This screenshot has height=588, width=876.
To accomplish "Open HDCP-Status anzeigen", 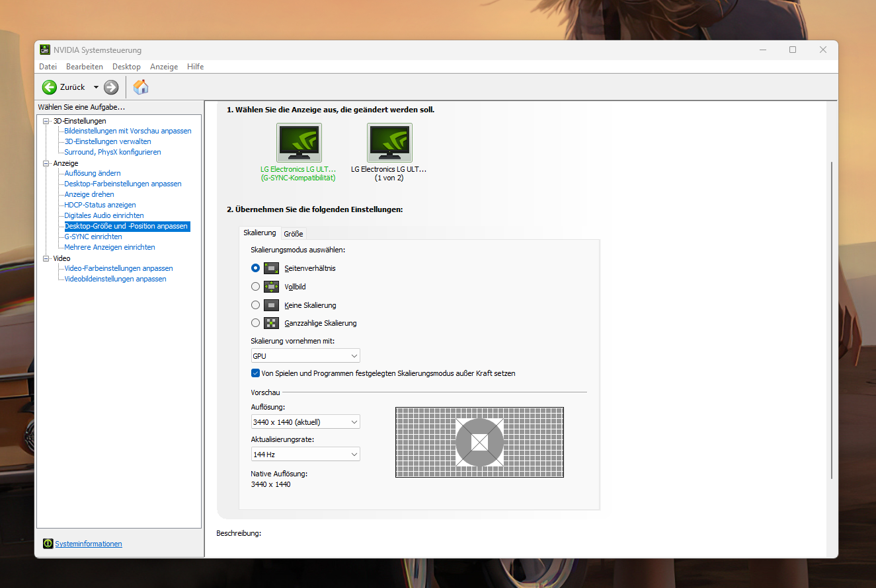I will click(100, 205).
